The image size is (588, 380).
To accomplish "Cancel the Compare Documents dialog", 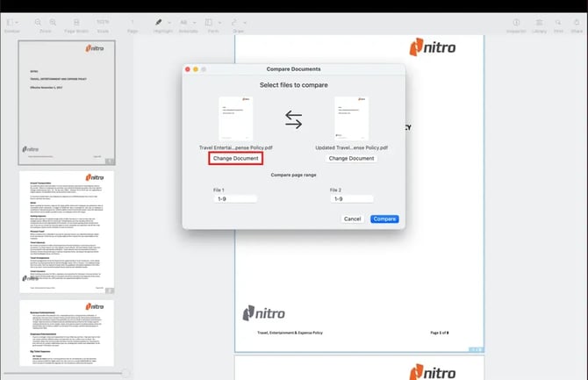I will click(x=352, y=219).
